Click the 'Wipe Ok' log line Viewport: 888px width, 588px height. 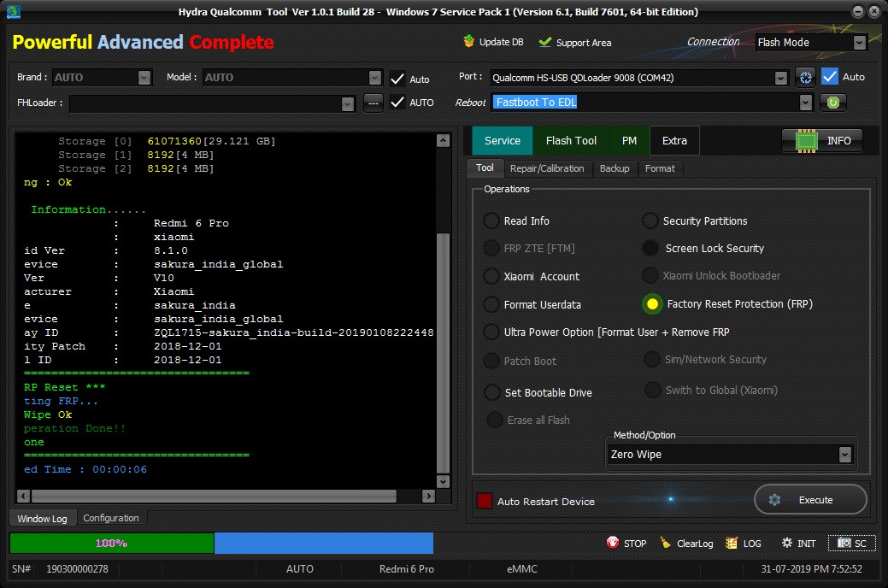pos(48,415)
